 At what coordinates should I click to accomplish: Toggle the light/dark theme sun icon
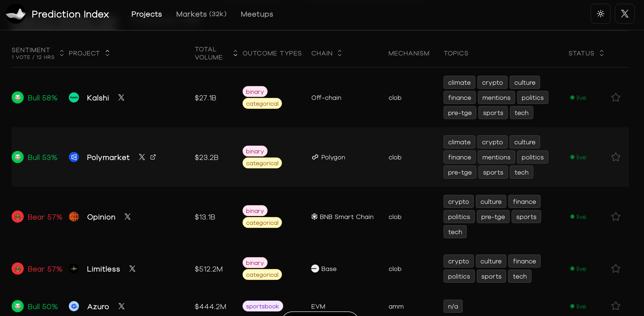600,14
